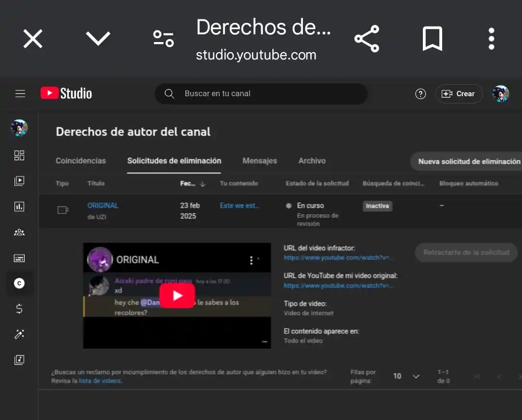The height and width of the screenshot is (420, 522).
Task: Open embedded video three-dot menu
Action: (251, 261)
